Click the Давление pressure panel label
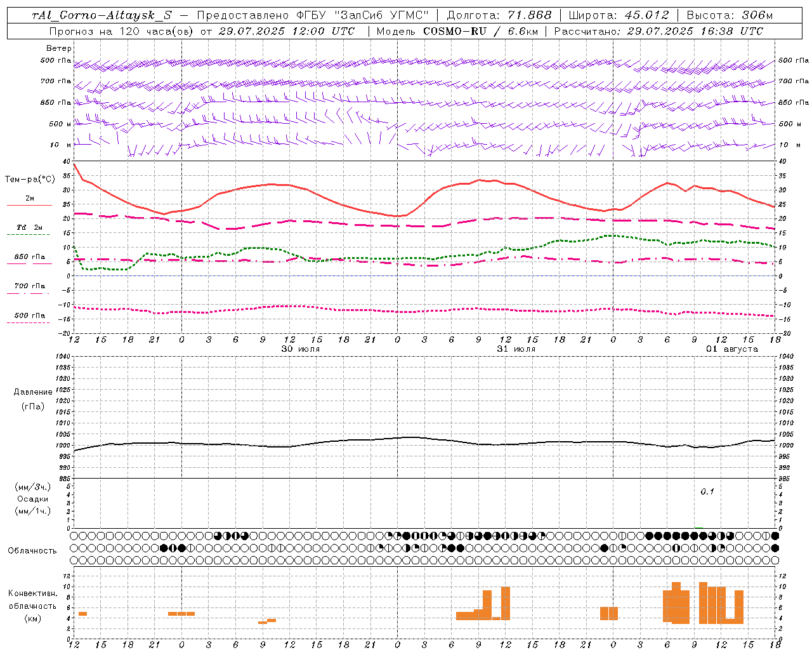 tap(33, 392)
